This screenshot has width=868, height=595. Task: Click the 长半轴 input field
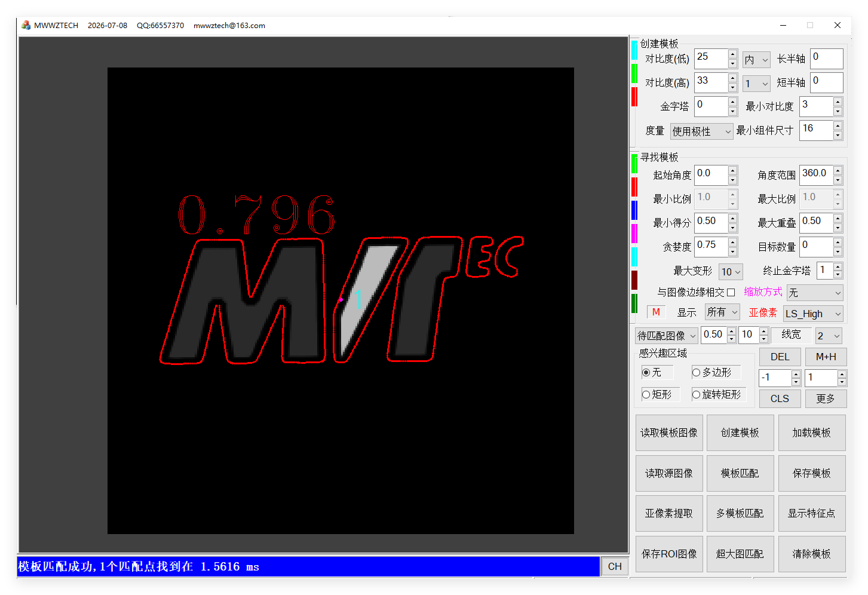point(827,59)
